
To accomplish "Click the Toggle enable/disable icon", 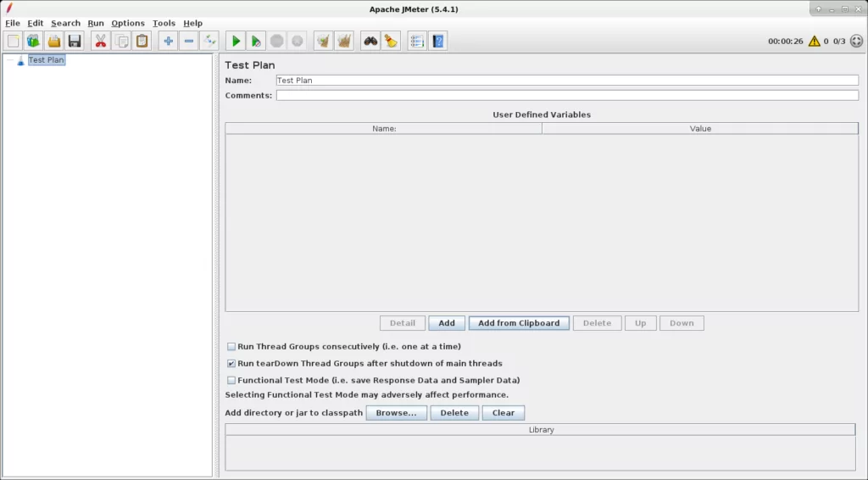I will pos(209,41).
